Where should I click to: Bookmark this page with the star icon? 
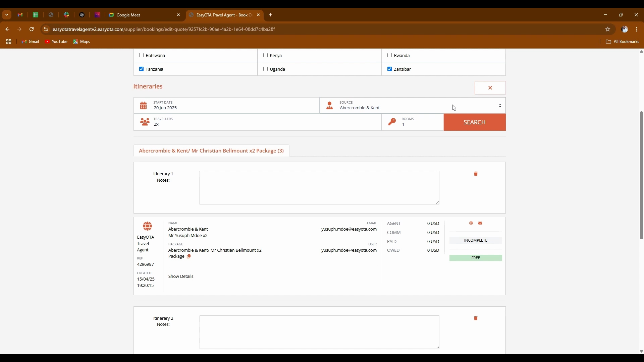(x=608, y=29)
